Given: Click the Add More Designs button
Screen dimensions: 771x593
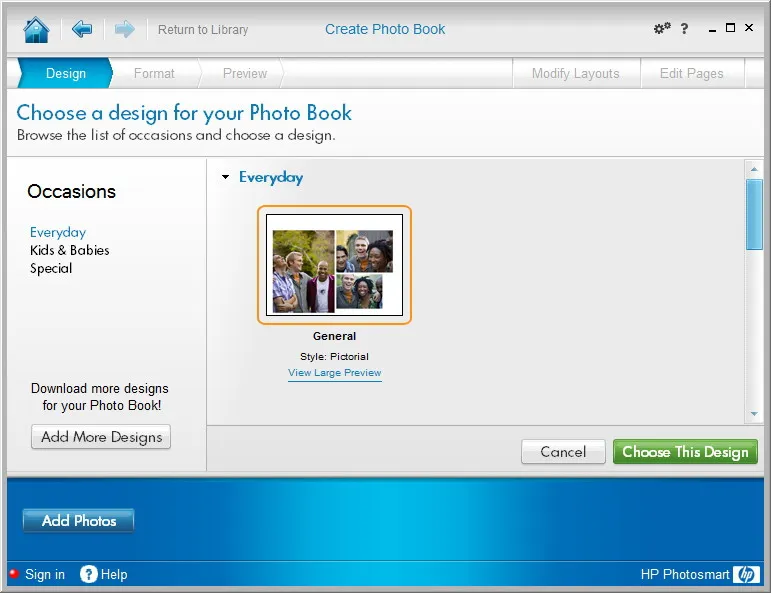Looking at the screenshot, I should 101,437.
